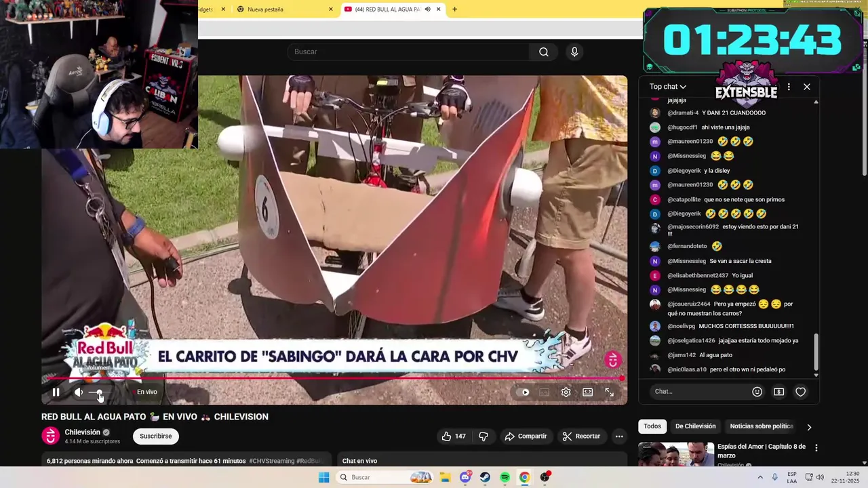
Task: Click the #CHVStreaming hashtag
Action: click(271, 461)
